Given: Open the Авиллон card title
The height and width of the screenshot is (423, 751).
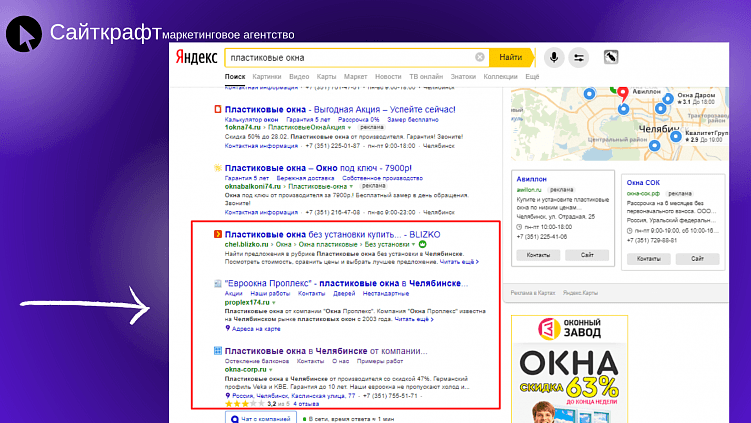Looking at the screenshot, I should click(532, 179).
